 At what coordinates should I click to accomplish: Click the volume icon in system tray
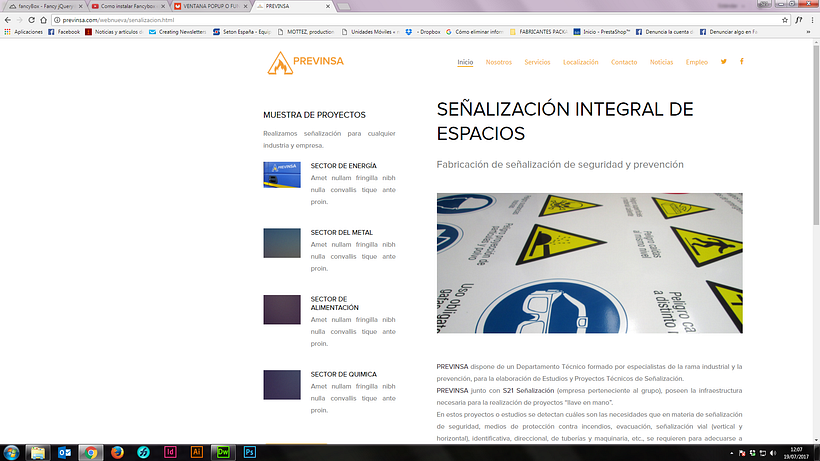773,453
